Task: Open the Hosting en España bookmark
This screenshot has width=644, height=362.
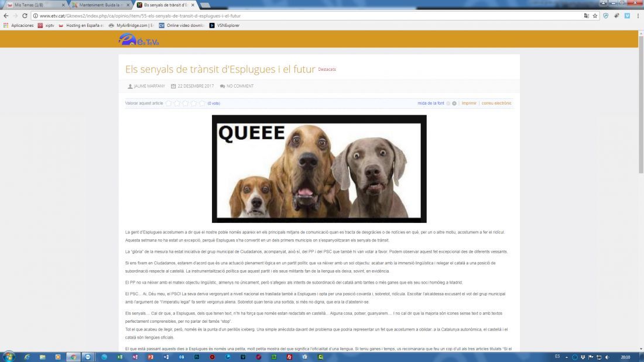Action: click(81, 26)
